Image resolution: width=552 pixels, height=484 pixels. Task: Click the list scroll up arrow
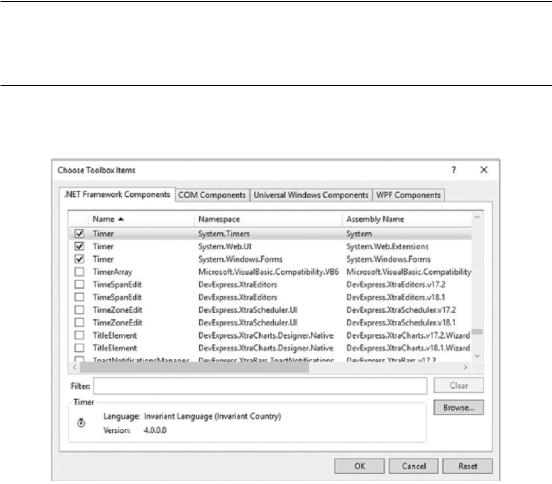pos(477,217)
